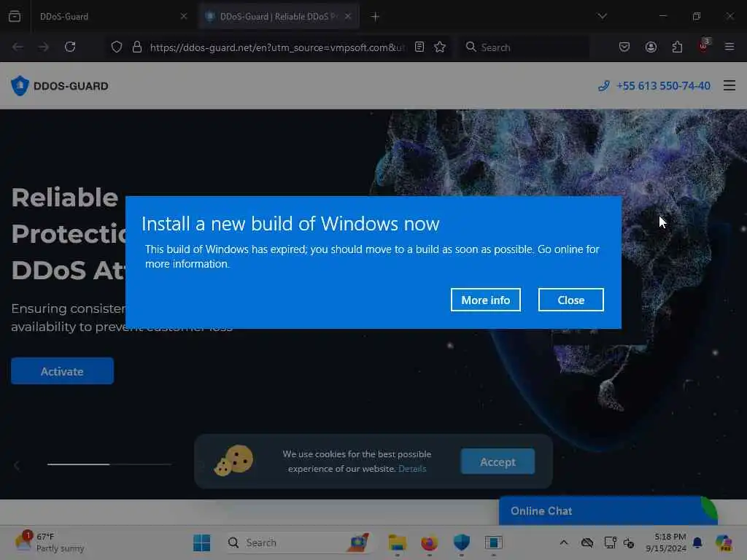Screen dimensions: 747x560
Task: Close the active Reliable DDoS tab
Action: pos(348,17)
